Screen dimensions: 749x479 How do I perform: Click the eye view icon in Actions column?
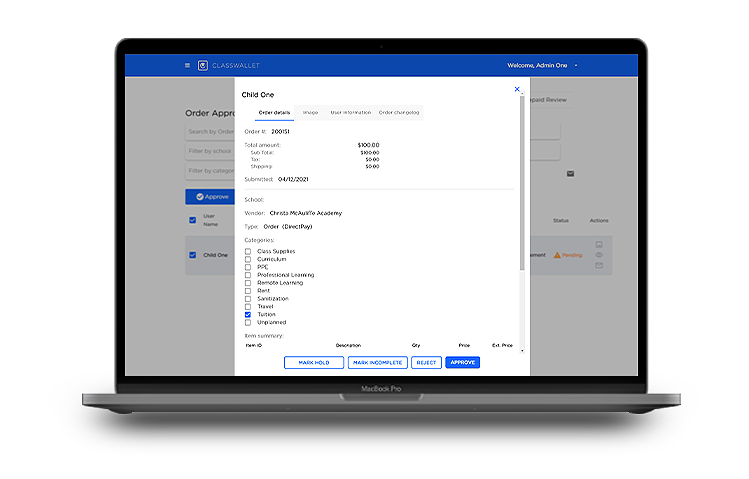[x=599, y=255]
